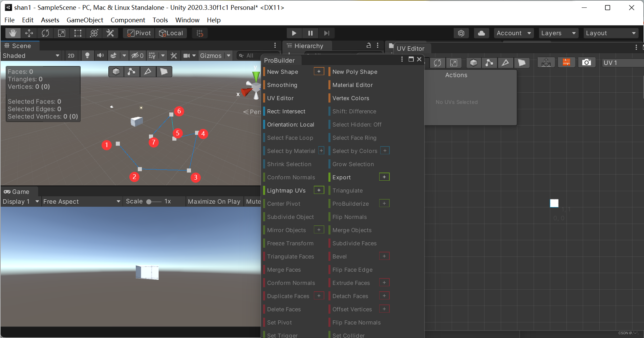Click Vertex Colors in ProBuilder
This screenshot has width=644, height=338.
350,98
